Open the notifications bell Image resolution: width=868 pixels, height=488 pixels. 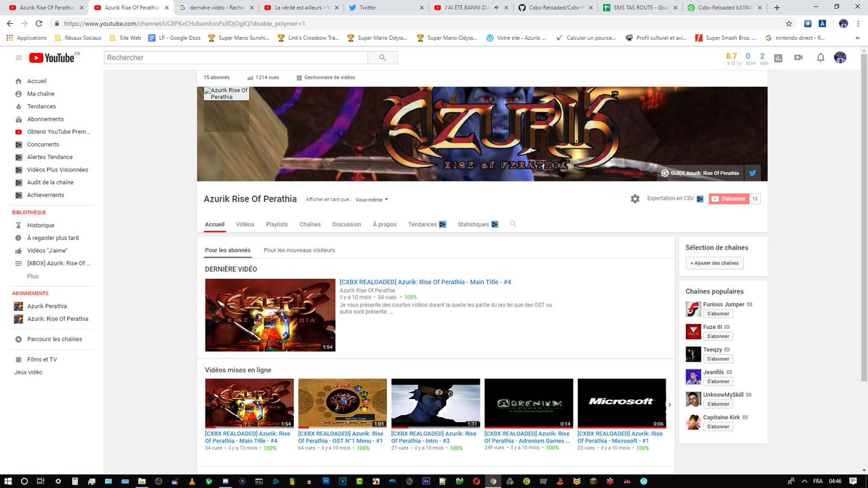point(820,57)
